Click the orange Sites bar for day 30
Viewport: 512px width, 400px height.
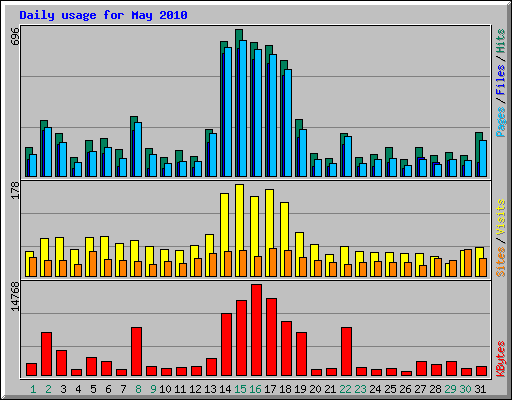468,263
